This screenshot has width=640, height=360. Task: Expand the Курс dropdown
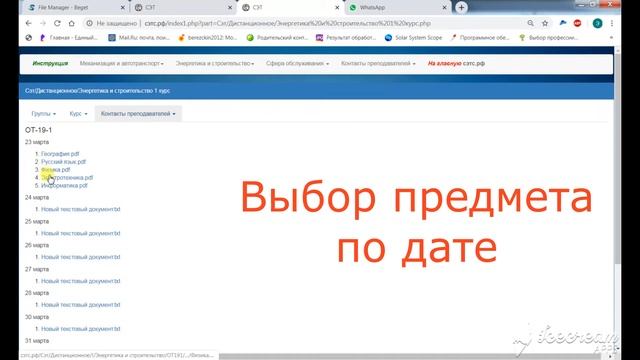(x=78, y=113)
